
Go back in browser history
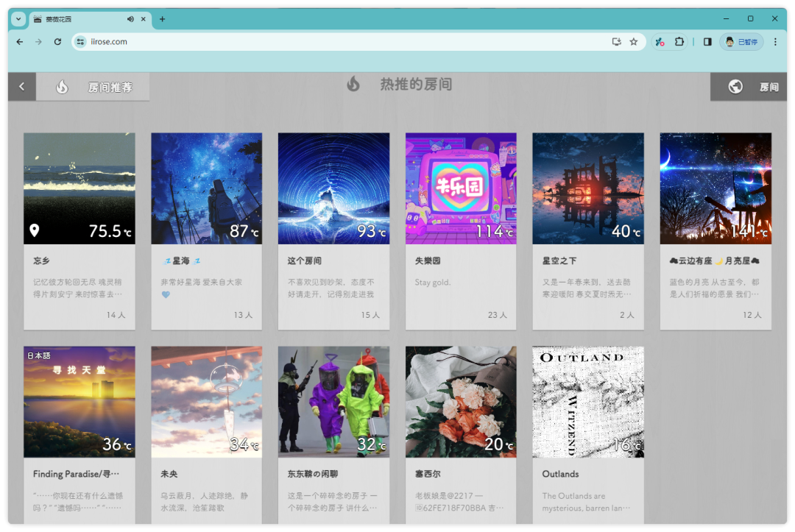click(20, 41)
